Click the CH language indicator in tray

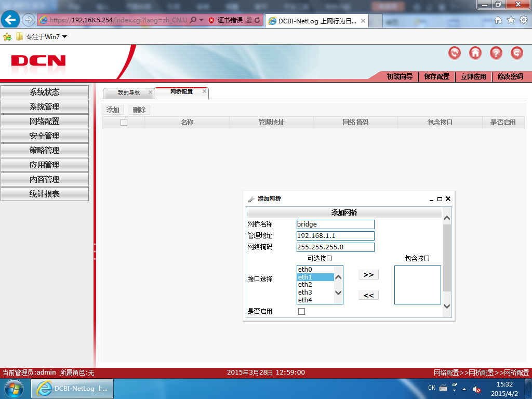pyautogui.click(x=432, y=388)
